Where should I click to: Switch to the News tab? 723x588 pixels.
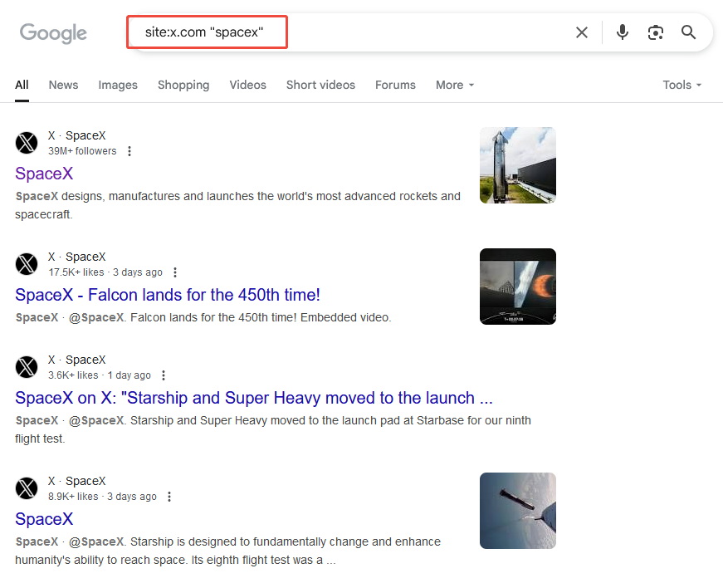pos(64,85)
